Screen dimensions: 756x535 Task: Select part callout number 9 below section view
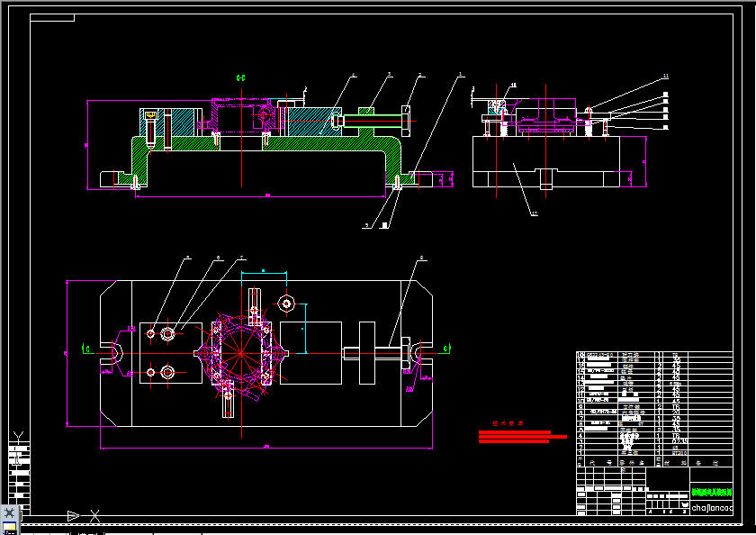[367, 225]
